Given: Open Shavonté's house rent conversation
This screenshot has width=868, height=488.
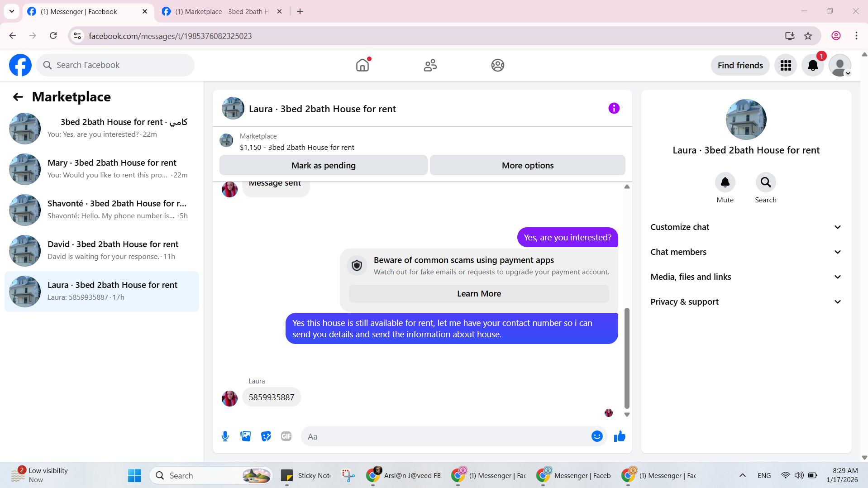Looking at the screenshot, I should [102, 210].
